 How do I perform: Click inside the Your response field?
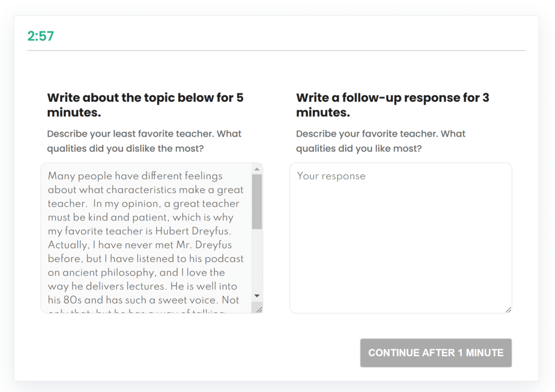coord(401,236)
